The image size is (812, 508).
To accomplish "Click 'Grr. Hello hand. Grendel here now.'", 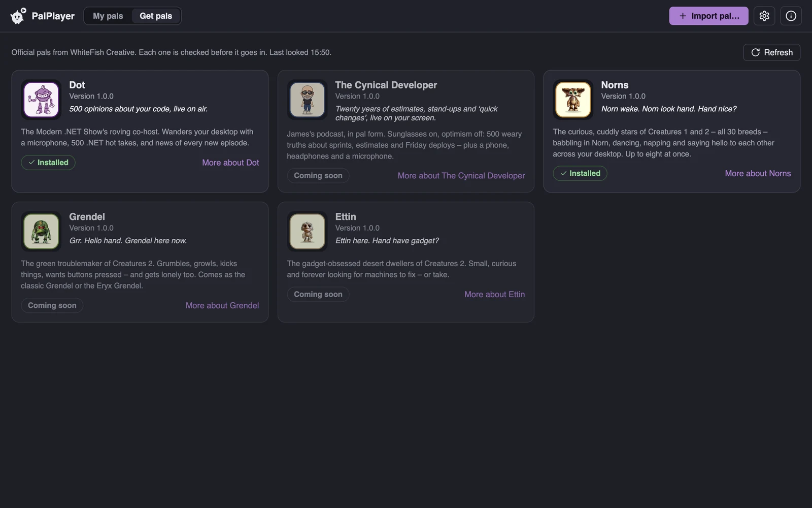I will [x=128, y=240].
